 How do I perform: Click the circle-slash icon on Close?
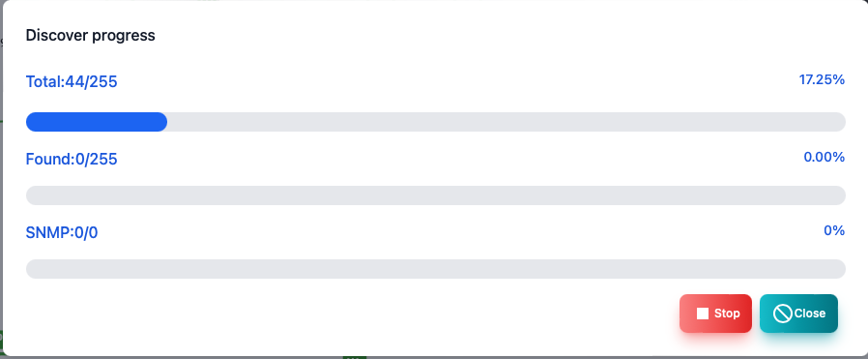pos(783,314)
